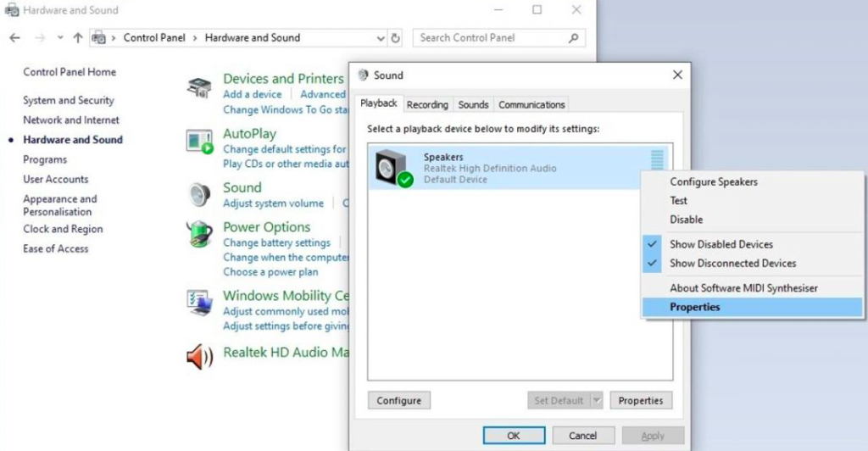The width and height of the screenshot is (868, 451).
Task: Click Change battery settings link
Action: coord(277,242)
